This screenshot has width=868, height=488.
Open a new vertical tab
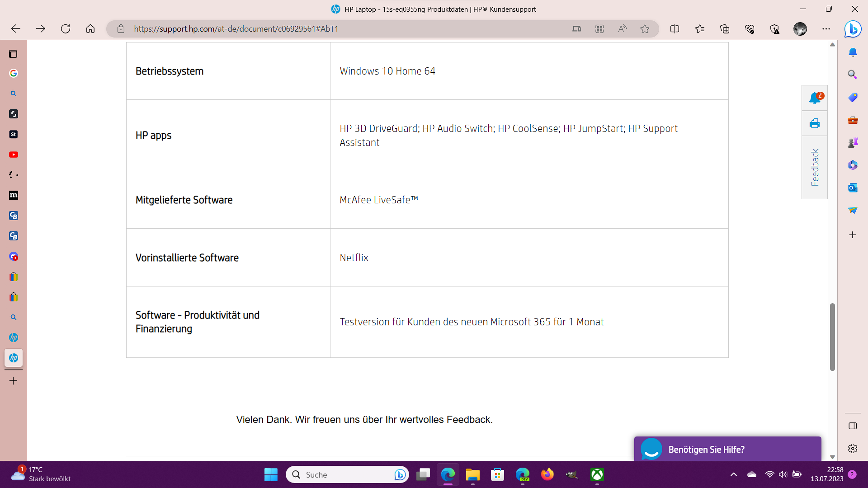[14, 381]
